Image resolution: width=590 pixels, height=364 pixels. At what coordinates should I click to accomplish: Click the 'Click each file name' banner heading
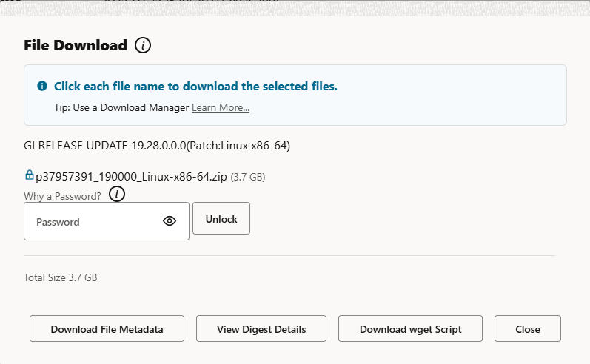(195, 86)
